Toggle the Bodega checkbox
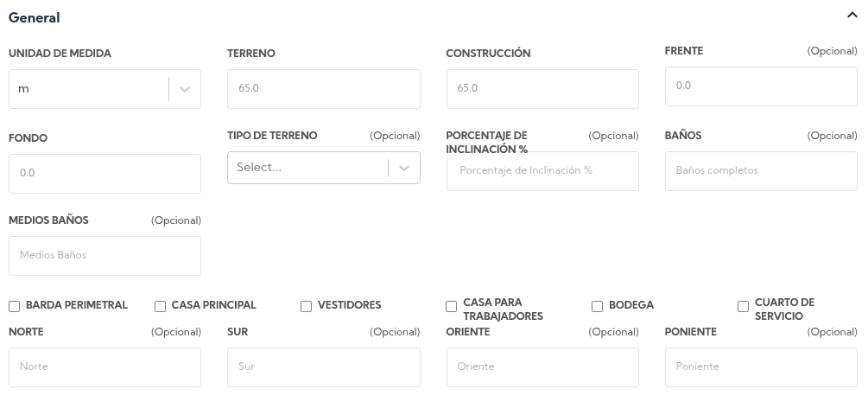 coord(597,306)
